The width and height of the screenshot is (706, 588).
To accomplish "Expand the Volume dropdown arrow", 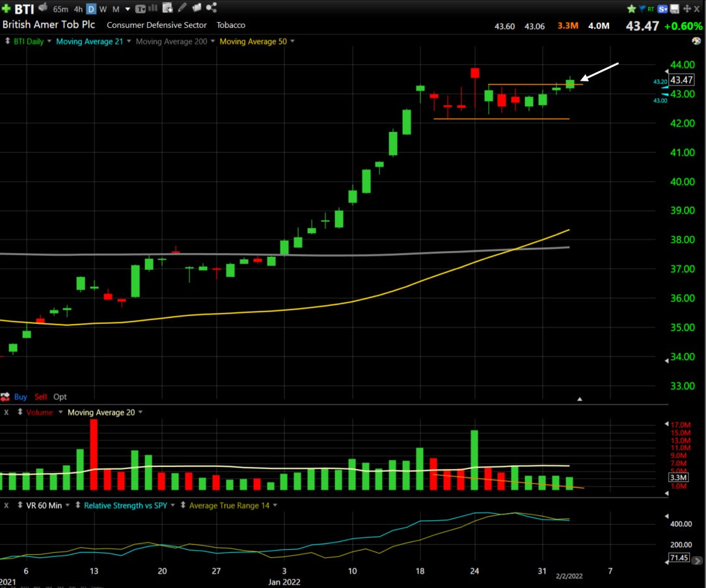I will (x=61, y=412).
